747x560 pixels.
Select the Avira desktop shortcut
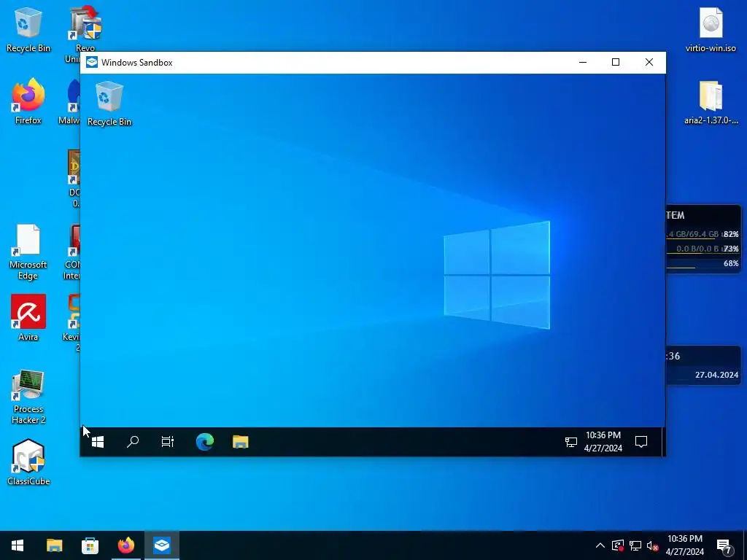[x=28, y=318]
